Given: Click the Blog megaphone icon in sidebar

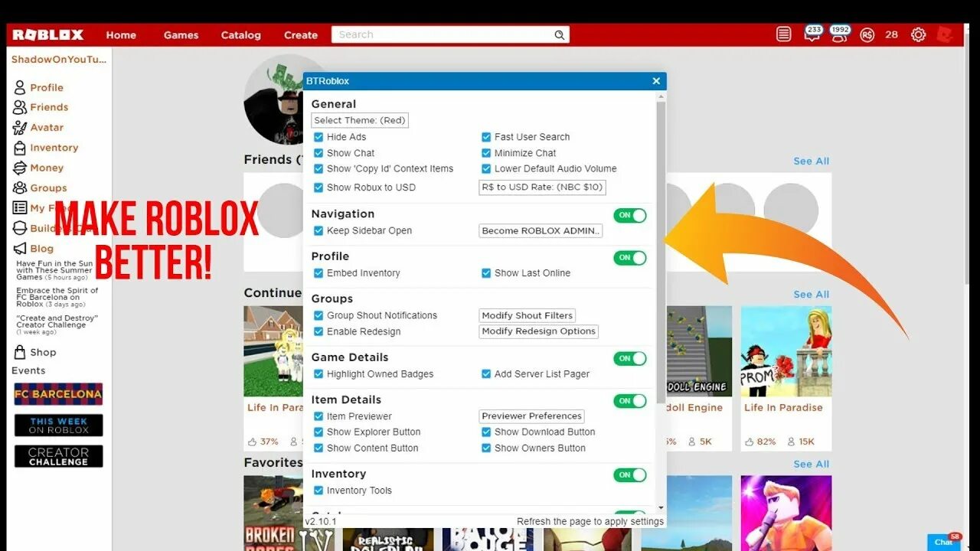Looking at the screenshot, I should point(20,248).
